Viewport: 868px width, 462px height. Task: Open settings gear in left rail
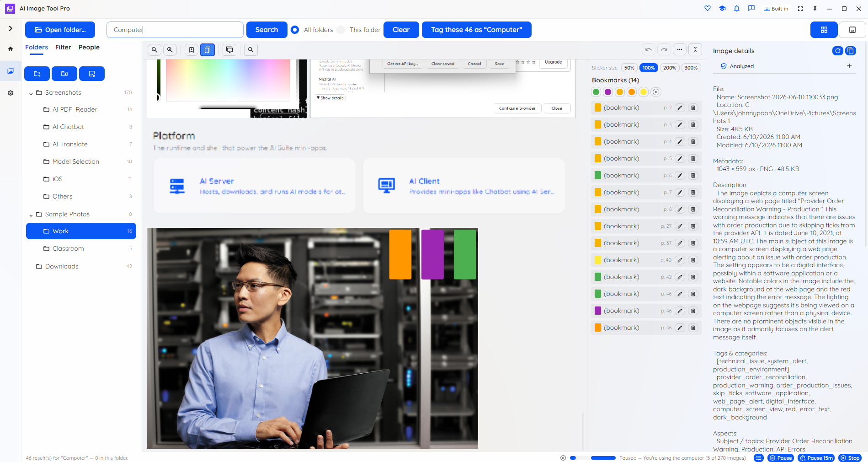click(x=11, y=93)
